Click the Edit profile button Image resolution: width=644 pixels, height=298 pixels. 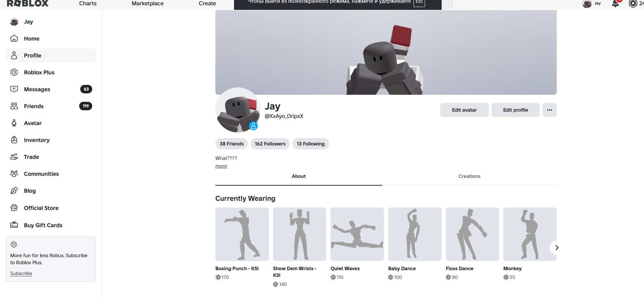tap(516, 110)
